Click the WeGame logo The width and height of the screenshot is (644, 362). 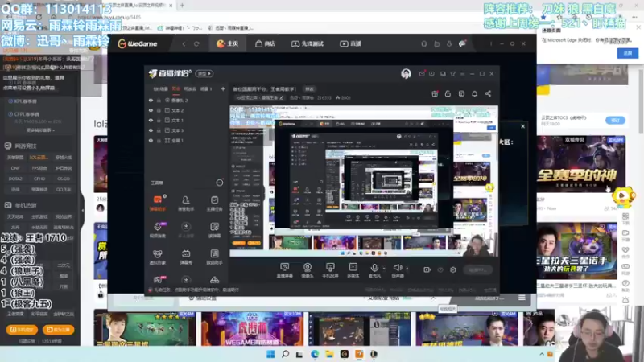[138, 43]
